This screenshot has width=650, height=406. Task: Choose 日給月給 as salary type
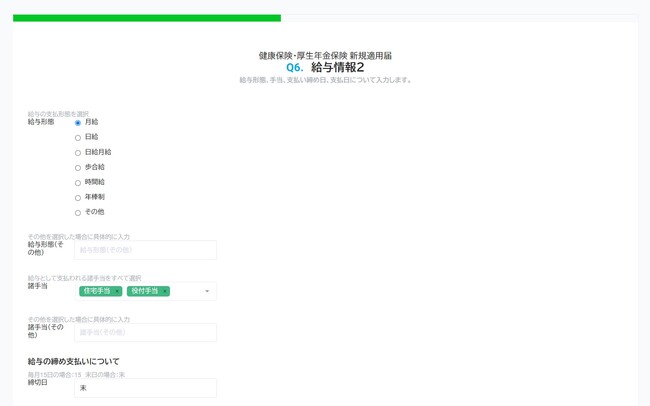[x=78, y=153]
